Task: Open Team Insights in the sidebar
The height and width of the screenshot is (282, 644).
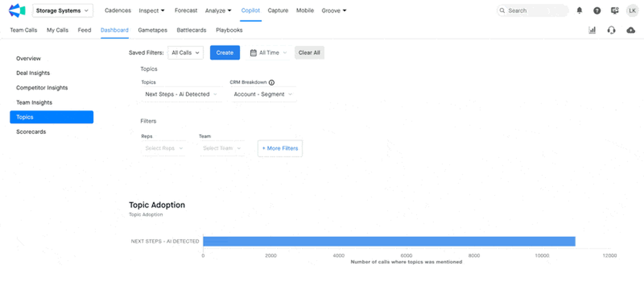Action: click(34, 102)
